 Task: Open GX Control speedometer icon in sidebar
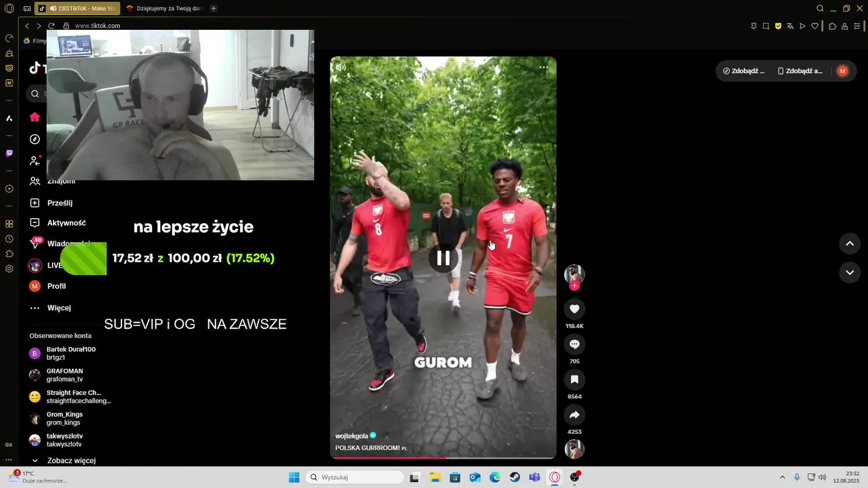9,38
